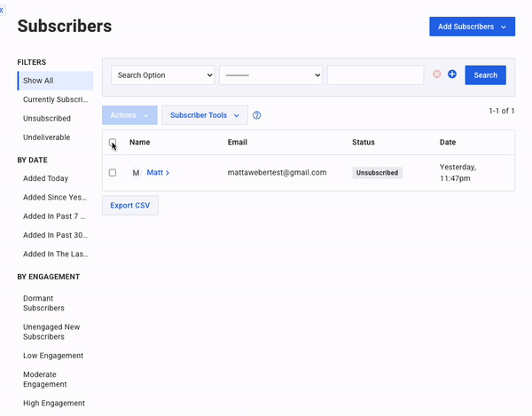
Task: Click the red remove search filter icon
Action: tap(436, 75)
